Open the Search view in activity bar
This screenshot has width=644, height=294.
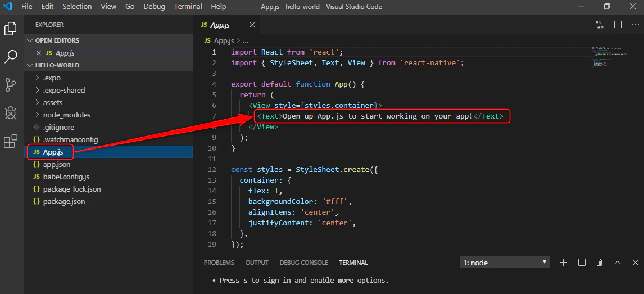point(11,57)
